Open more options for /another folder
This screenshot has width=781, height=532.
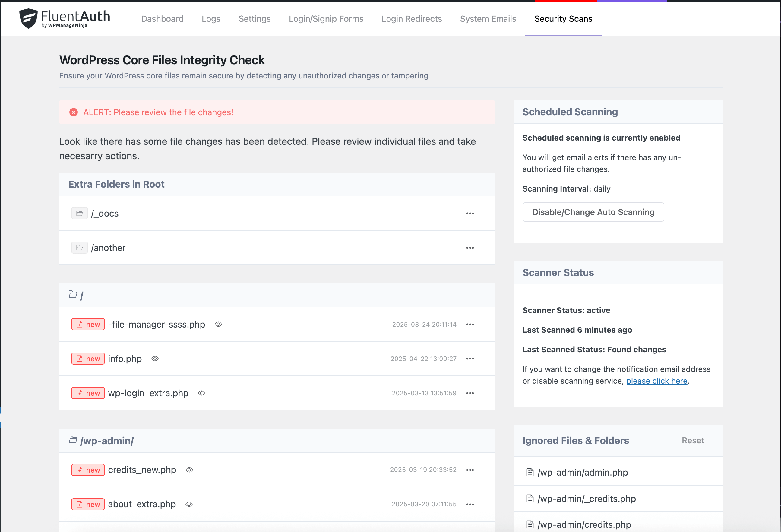[x=470, y=248]
